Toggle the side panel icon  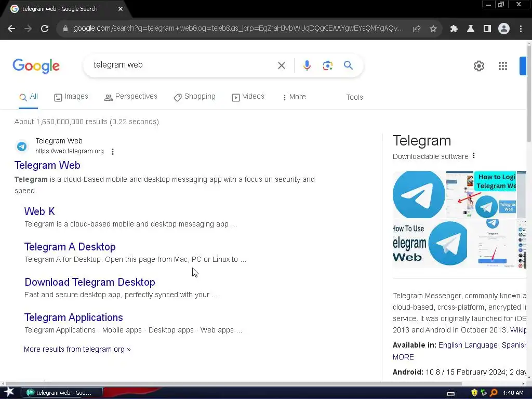(x=487, y=29)
